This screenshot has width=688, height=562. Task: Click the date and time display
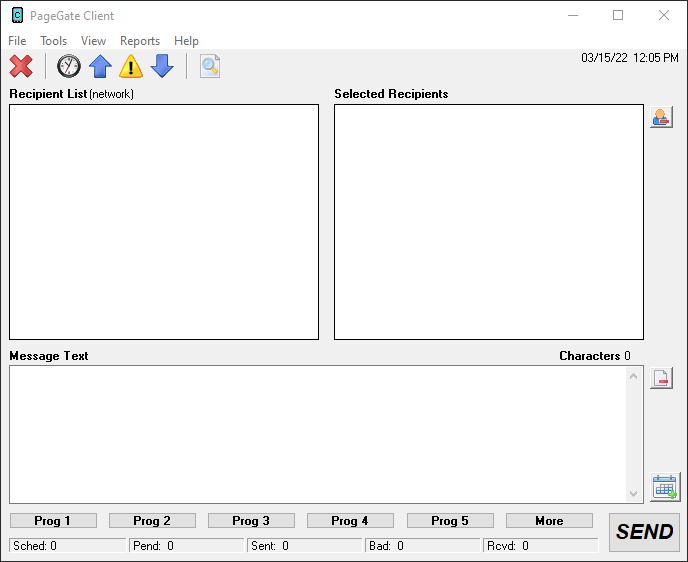[x=630, y=58]
